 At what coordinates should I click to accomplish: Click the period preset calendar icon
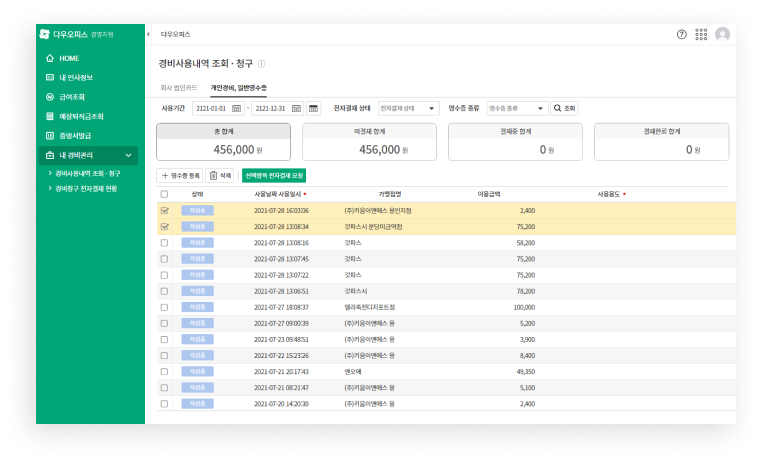pos(314,108)
